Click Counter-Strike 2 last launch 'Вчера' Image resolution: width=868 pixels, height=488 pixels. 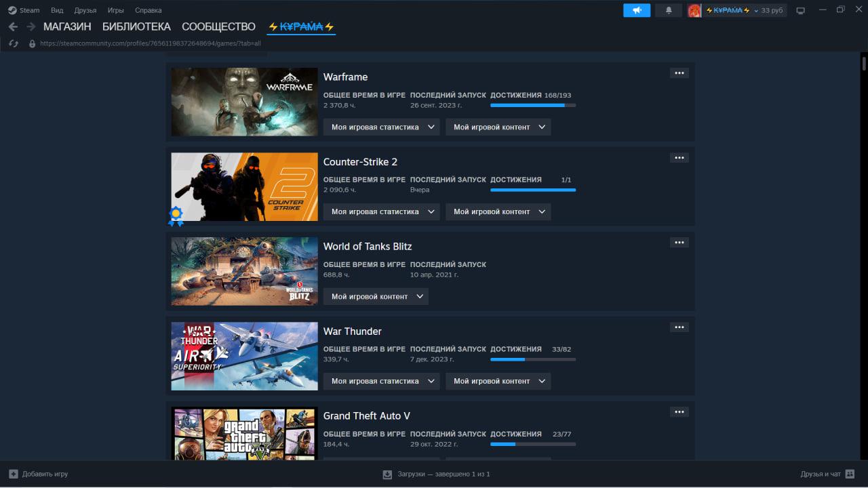420,190
